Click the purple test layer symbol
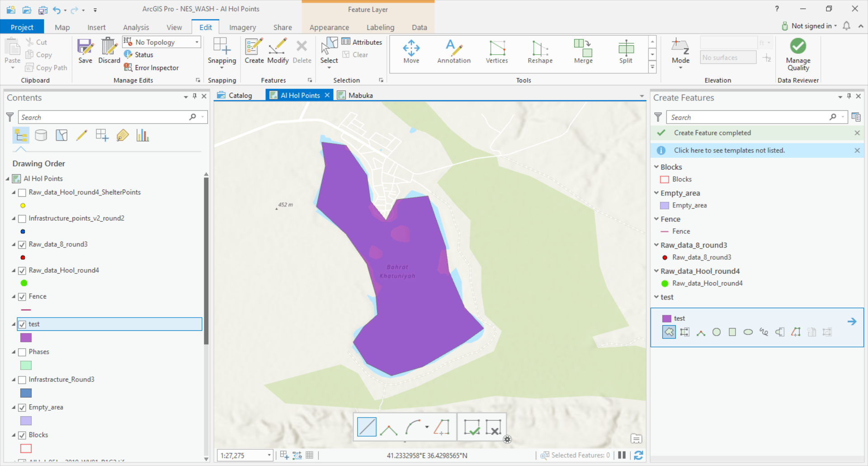This screenshot has height=466, width=868. pyautogui.click(x=26, y=338)
